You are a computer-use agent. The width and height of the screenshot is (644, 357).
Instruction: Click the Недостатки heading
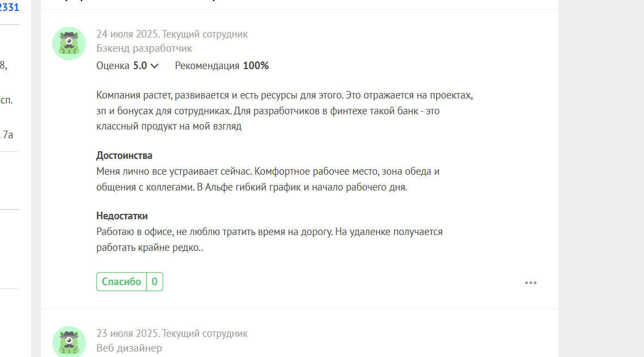point(122,216)
